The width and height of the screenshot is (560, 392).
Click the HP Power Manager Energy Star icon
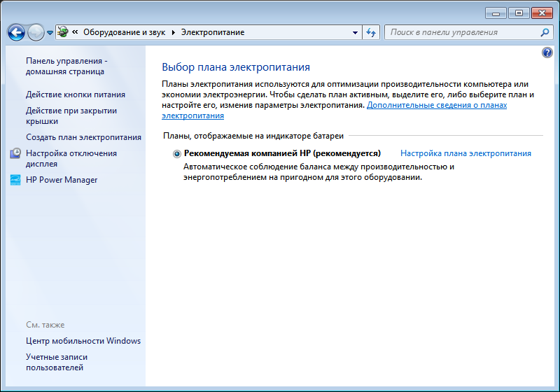15,180
